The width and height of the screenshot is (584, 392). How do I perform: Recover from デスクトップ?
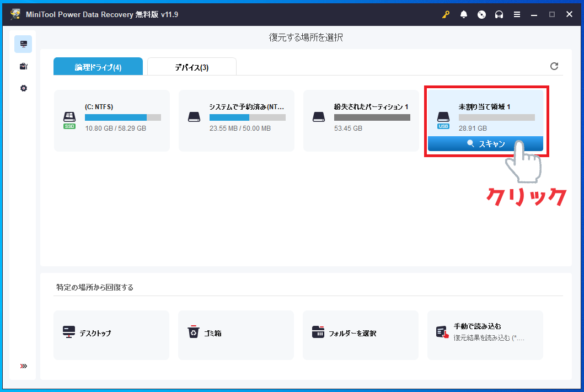111,335
